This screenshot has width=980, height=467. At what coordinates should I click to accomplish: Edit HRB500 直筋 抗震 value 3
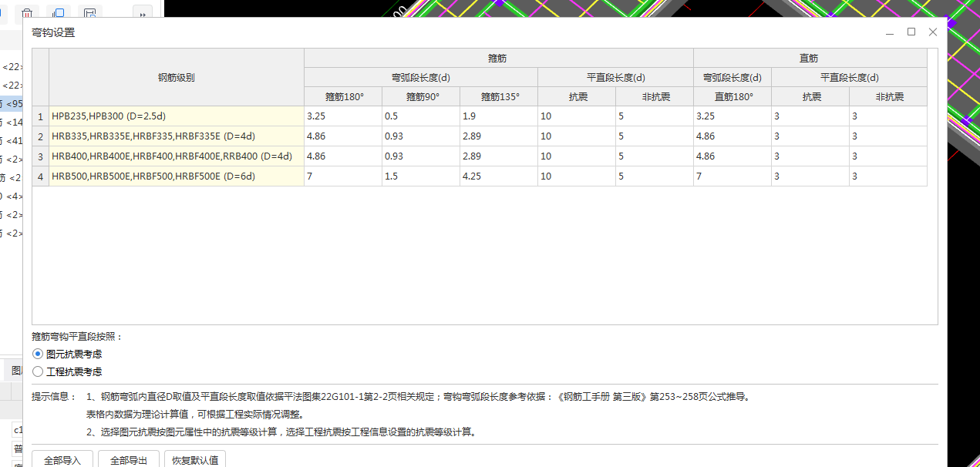pyautogui.click(x=810, y=176)
